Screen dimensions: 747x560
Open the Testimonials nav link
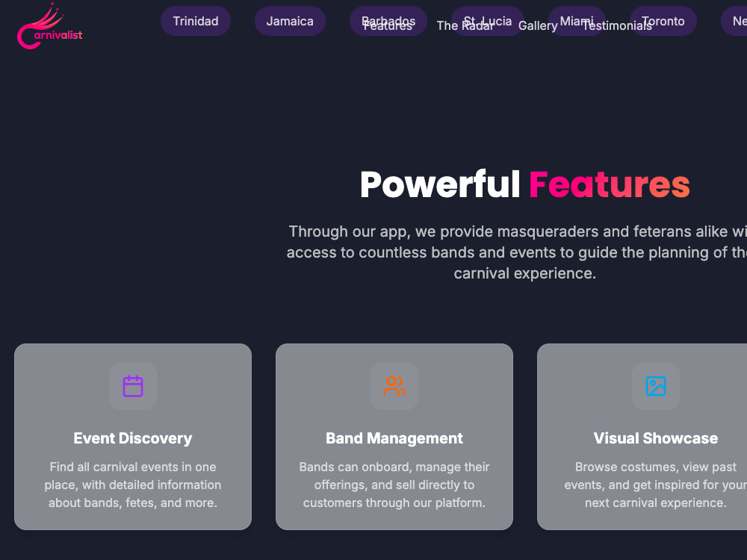[617, 25]
